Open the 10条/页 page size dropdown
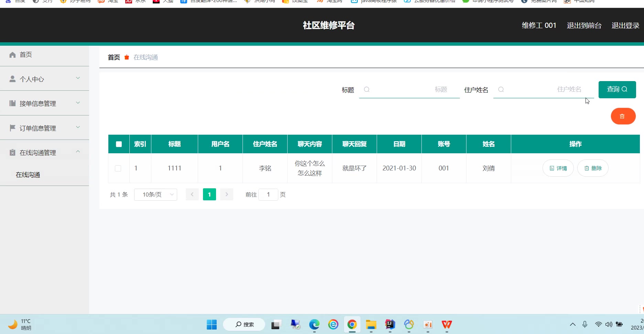This screenshot has width=644, height=334. 155,194
